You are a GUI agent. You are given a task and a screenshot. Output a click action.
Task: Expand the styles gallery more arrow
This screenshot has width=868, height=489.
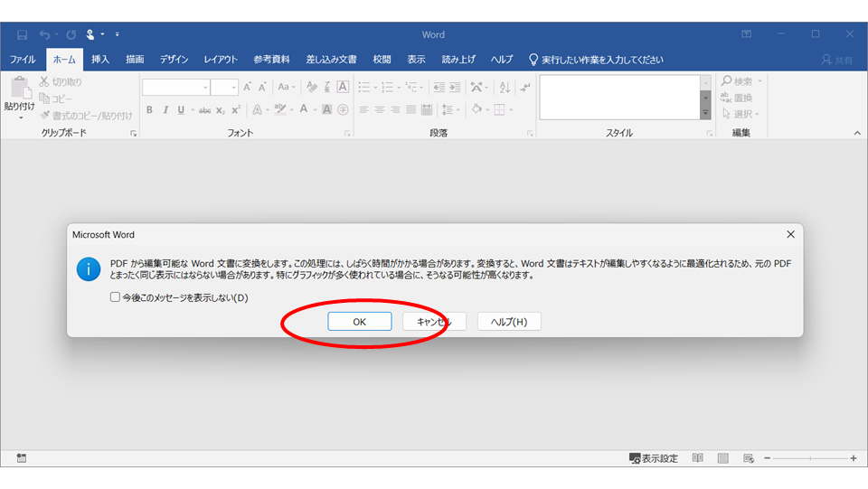[705, 112]
